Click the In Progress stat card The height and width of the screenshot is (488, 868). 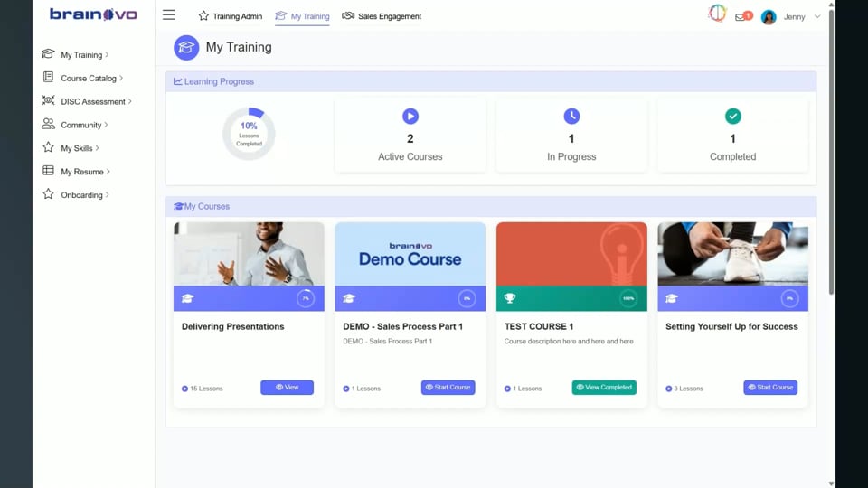click(x=571, y=136)
